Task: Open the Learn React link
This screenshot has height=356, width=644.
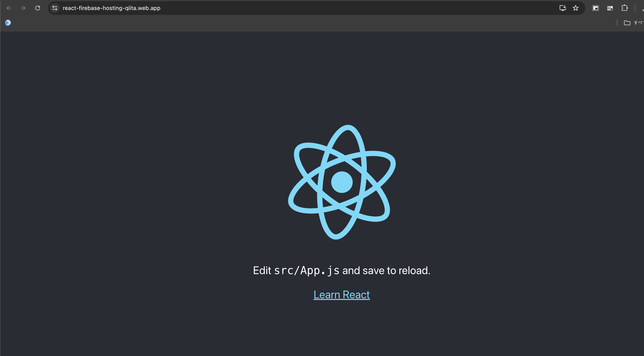Action: [342, 295]
